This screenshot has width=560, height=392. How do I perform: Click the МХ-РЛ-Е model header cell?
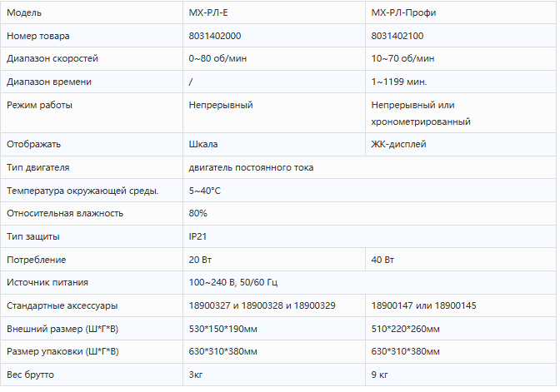pos(208,14)
